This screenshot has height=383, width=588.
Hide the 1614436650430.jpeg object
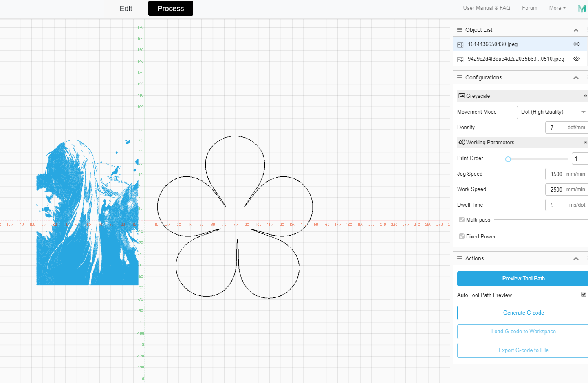click(577, 44)
